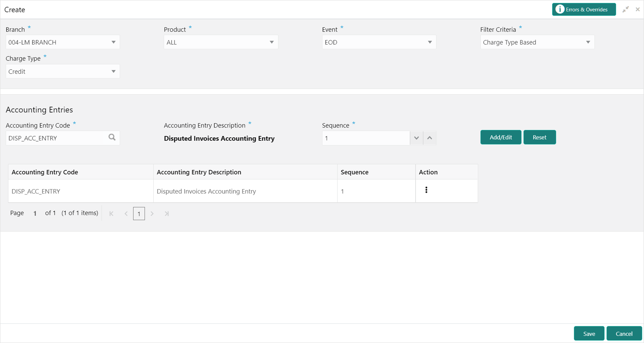
Task: Increase Sequence value with up arrow
Action: tap(429, 138)
